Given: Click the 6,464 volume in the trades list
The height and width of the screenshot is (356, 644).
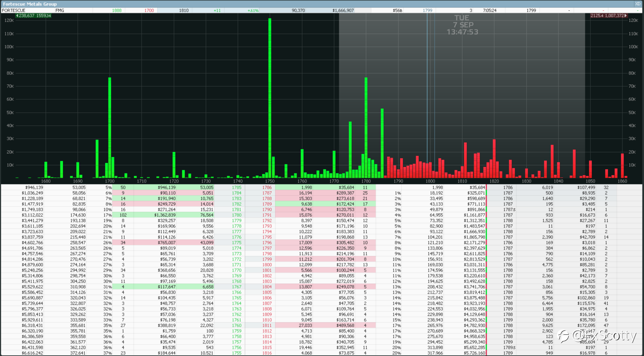Looking at the screenshot, I should (547, 304).
